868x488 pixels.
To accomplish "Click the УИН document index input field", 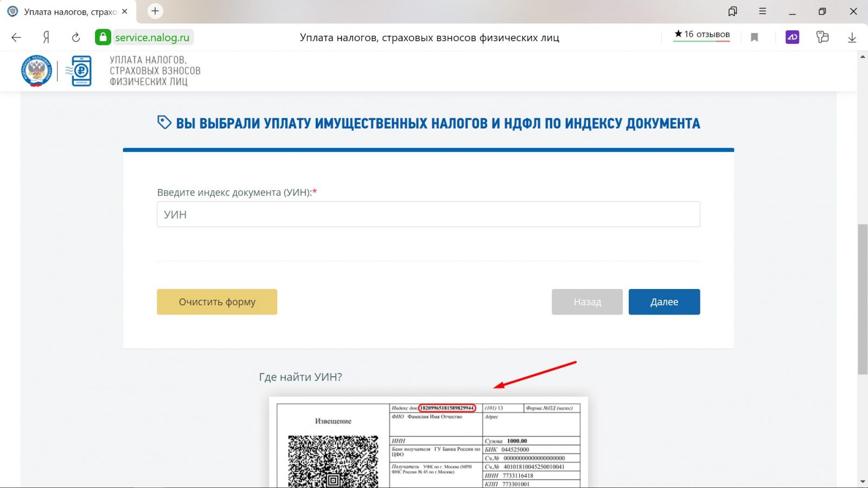I will [428, 215].
